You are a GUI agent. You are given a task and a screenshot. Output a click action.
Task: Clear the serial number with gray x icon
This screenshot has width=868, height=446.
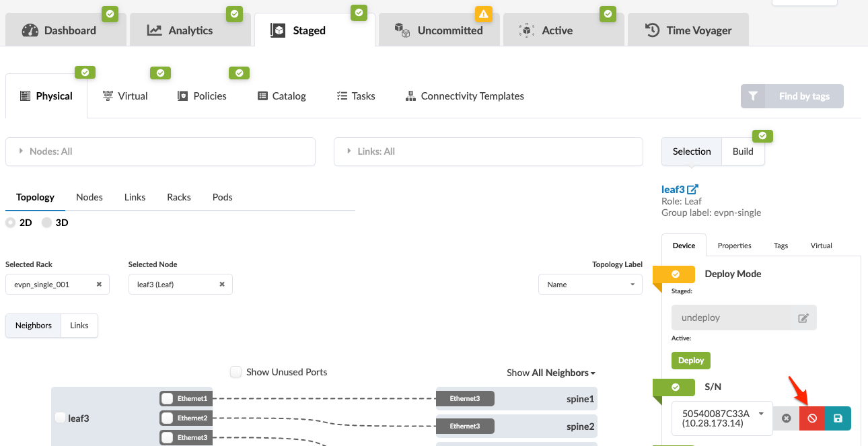[786, 418]
